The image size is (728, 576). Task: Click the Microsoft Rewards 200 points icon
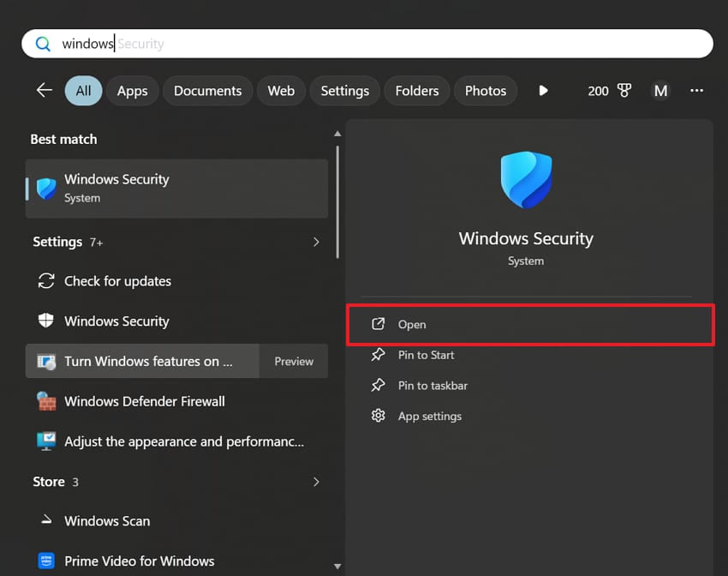(609, 90)
